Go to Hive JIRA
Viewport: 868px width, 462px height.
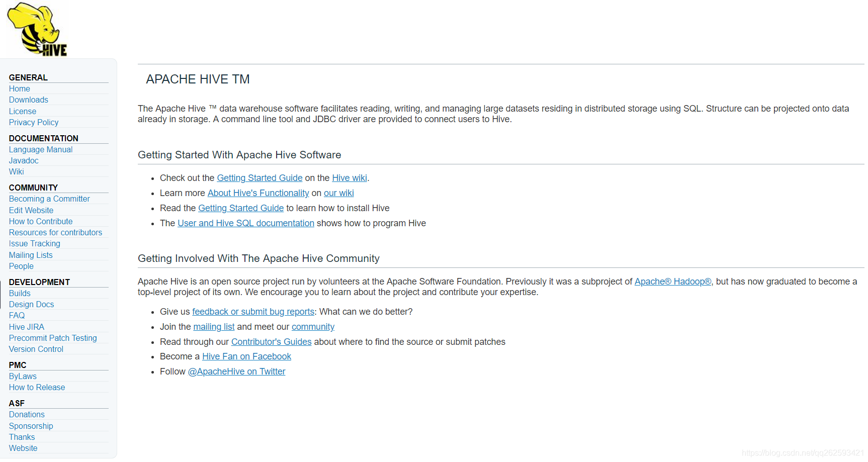coord(27,327)
